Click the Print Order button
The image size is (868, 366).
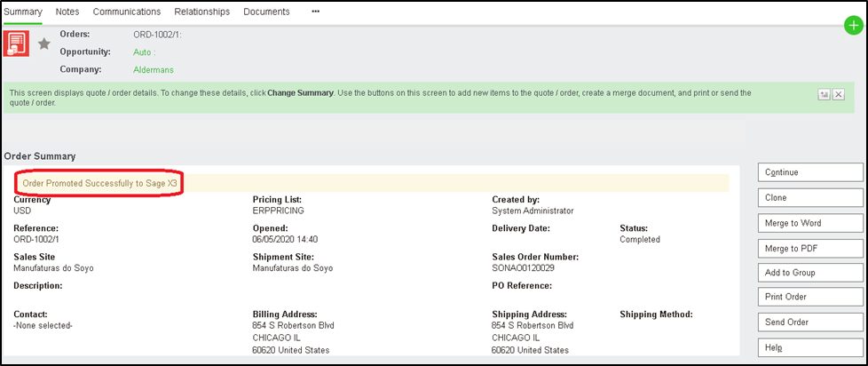pyautogui.click(x=809, y=297)
